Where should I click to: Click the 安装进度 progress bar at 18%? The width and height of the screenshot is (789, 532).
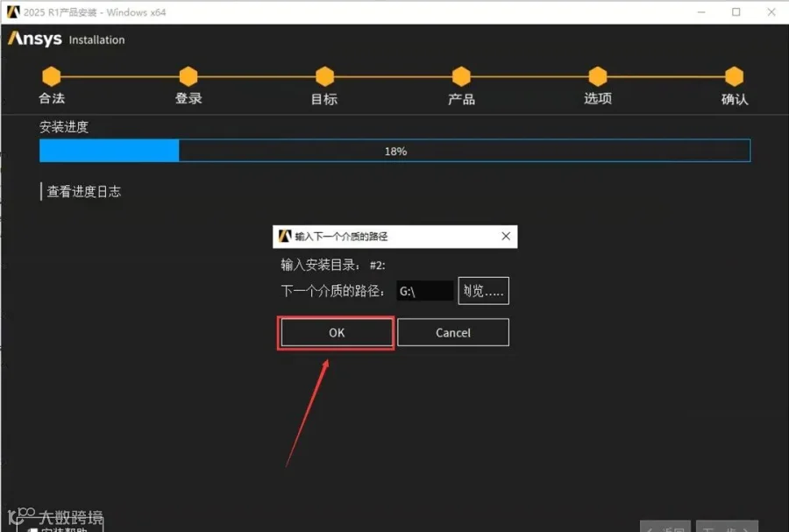click(395, 151)
